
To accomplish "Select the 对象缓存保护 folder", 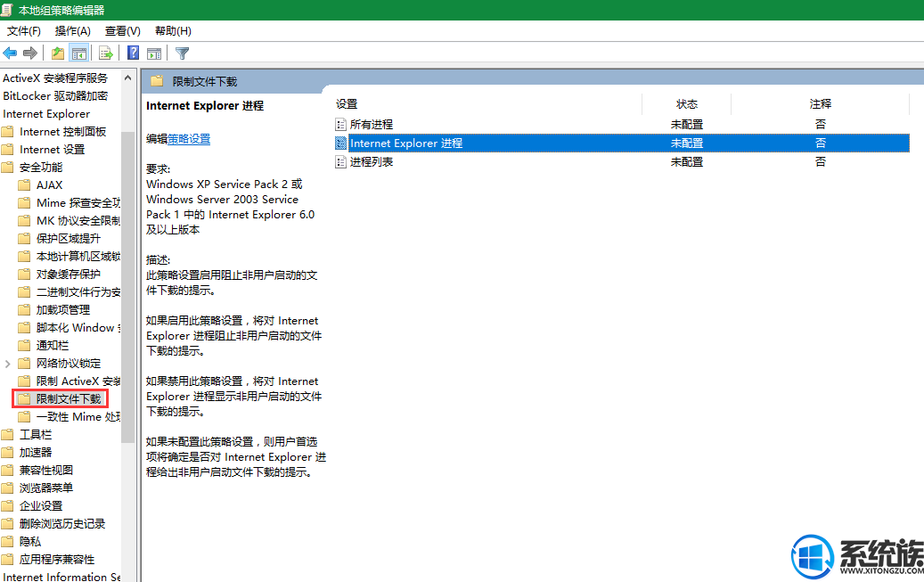I will point(60,275).
